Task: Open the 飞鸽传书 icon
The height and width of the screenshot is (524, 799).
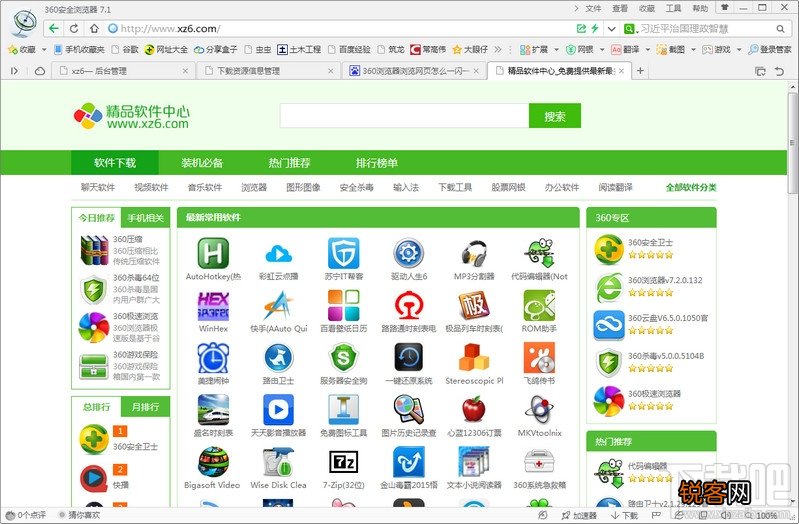Action: [x=539, y=358]
